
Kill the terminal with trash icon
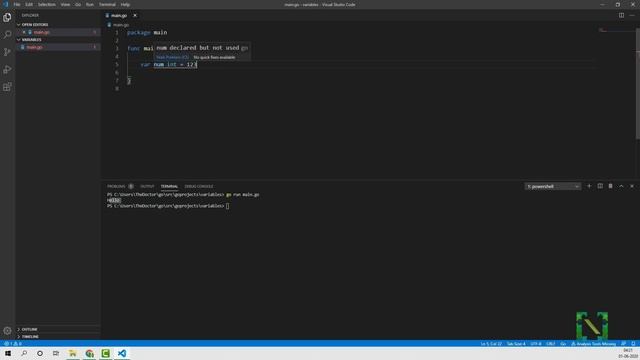611,186
